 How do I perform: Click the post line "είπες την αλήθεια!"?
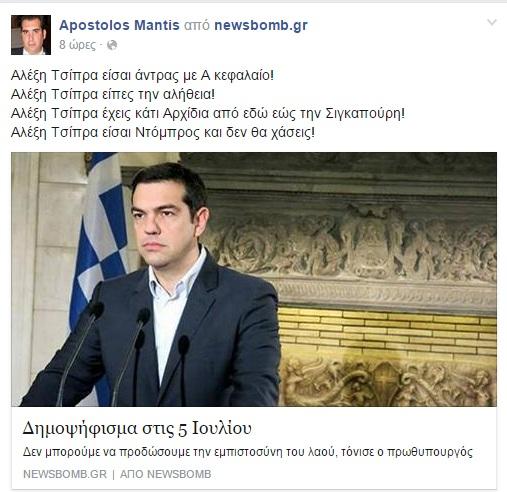[113, 94]
